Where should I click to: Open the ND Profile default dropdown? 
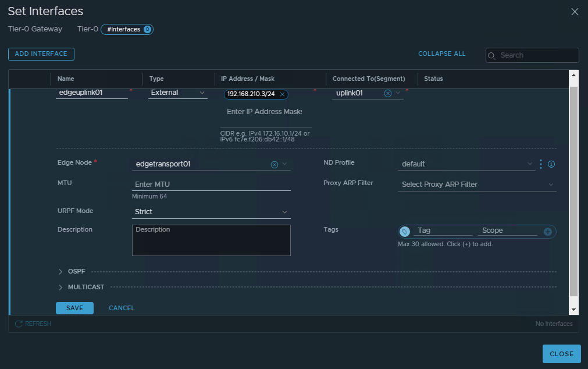[x=465, y=164]
